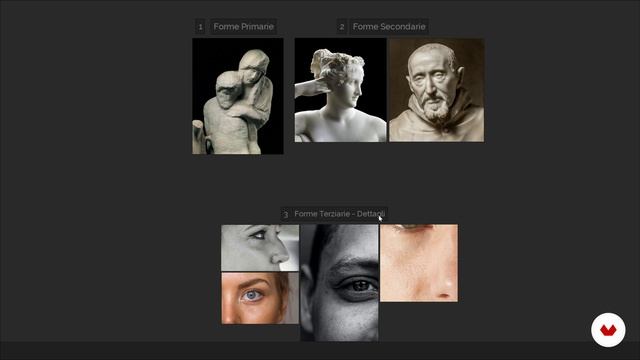Open the black-and-white freckled eye photo

coord(339,283)
